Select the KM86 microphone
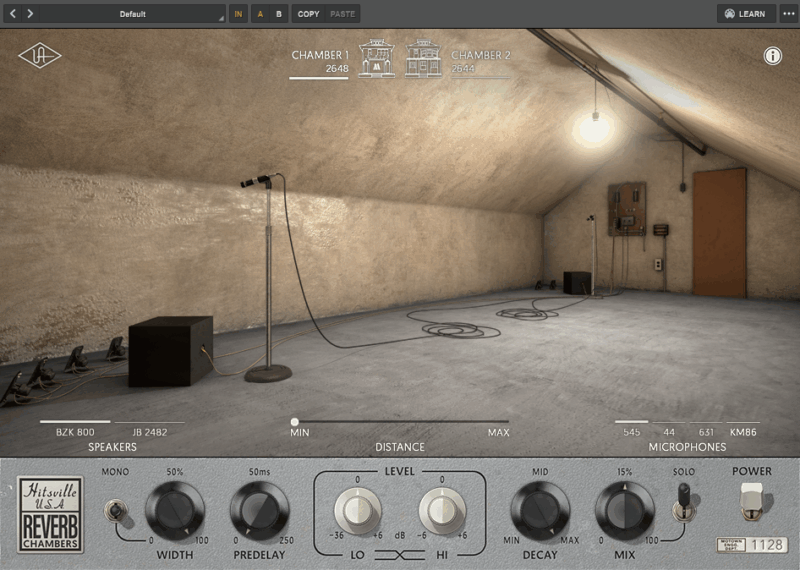Viewport: 800px width, 570px height. tap(743, 432)
